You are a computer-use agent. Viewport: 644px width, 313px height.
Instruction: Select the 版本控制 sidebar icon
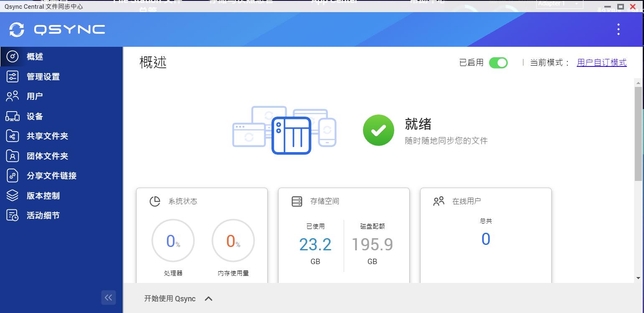click(x=13, y=196)
